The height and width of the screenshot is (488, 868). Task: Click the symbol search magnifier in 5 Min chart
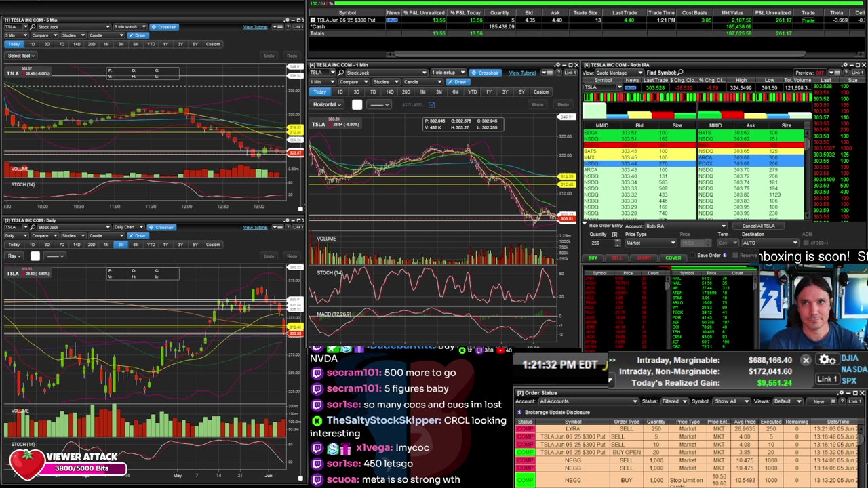click(31, 27)
